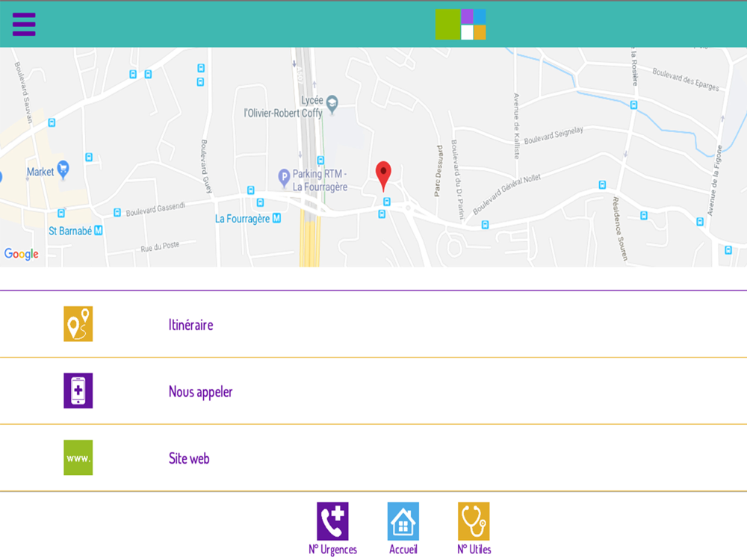Image resolution: width=747 pixels, height=560 pixels.
Task: Select the La Fourragère metro station
Action: point(248,219)
